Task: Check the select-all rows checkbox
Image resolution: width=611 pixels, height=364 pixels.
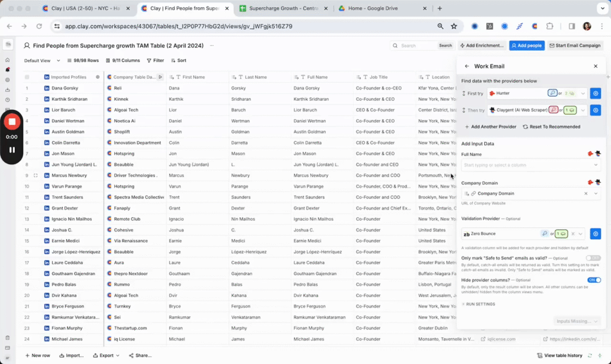Action: 27,77
